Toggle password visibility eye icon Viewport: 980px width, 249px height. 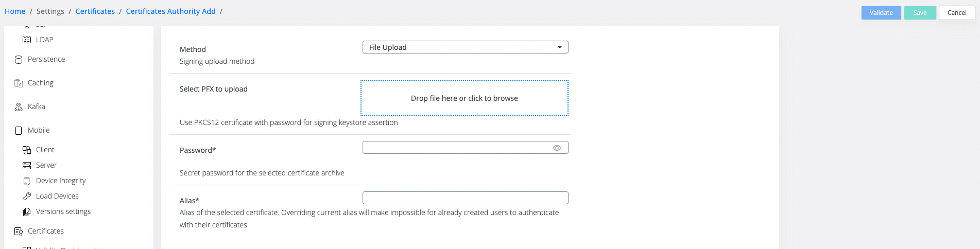point(557,148)
